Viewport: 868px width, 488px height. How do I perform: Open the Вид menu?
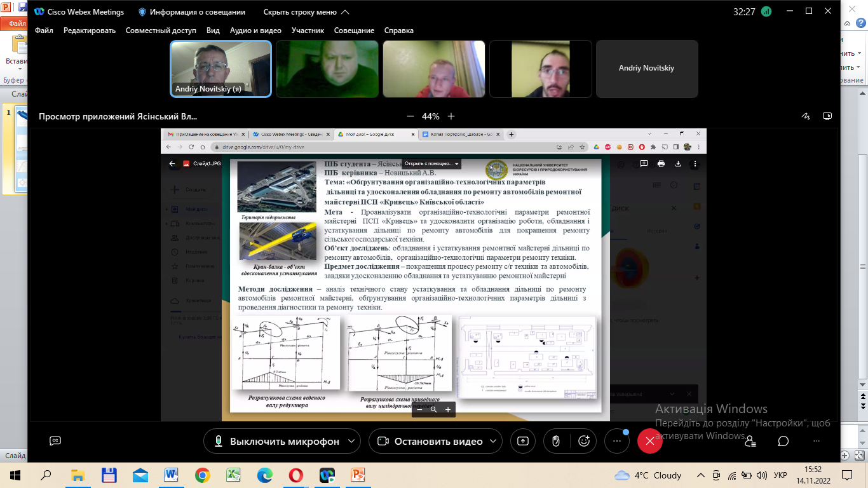213,30
